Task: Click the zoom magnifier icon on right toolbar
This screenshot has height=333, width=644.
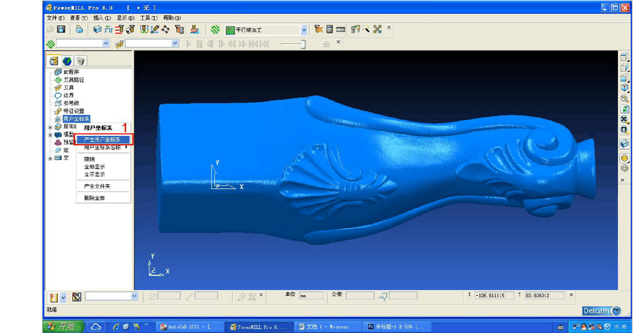Action: (x=624, y=99)
